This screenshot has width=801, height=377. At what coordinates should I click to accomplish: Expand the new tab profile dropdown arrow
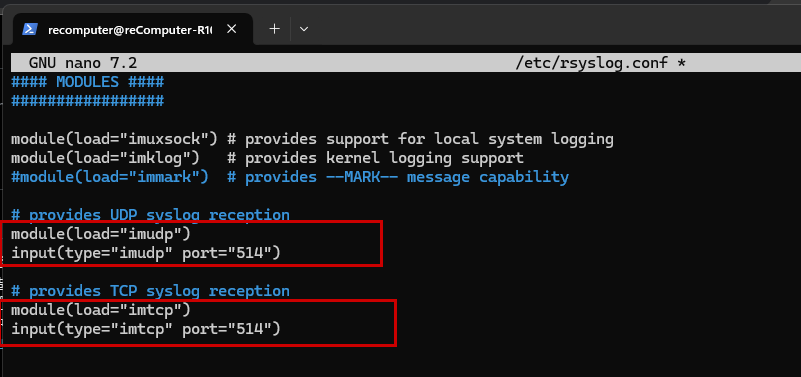pos(304,29)
